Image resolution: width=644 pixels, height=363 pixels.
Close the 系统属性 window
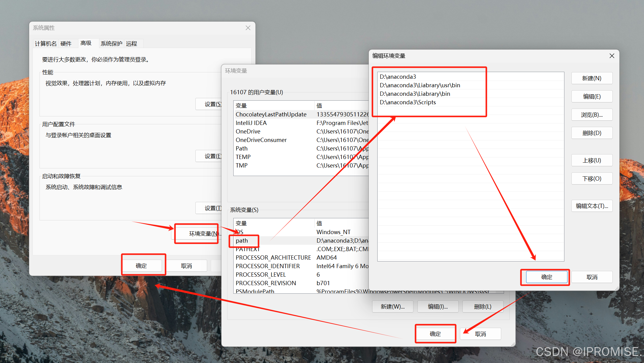tap(248, 28)
